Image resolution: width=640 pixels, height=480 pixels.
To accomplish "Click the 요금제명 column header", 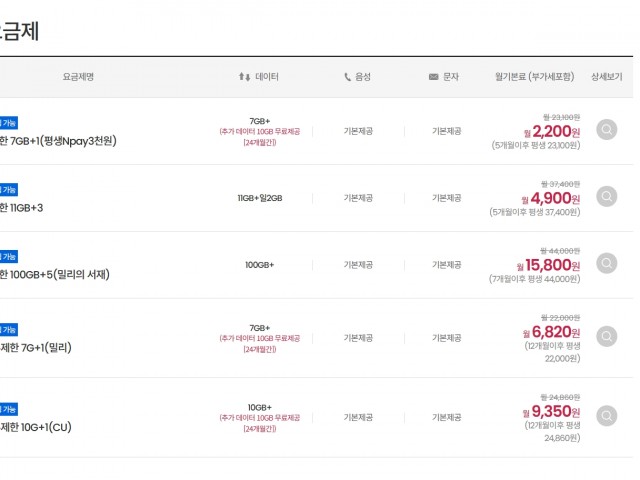I will tap(78, 77).
